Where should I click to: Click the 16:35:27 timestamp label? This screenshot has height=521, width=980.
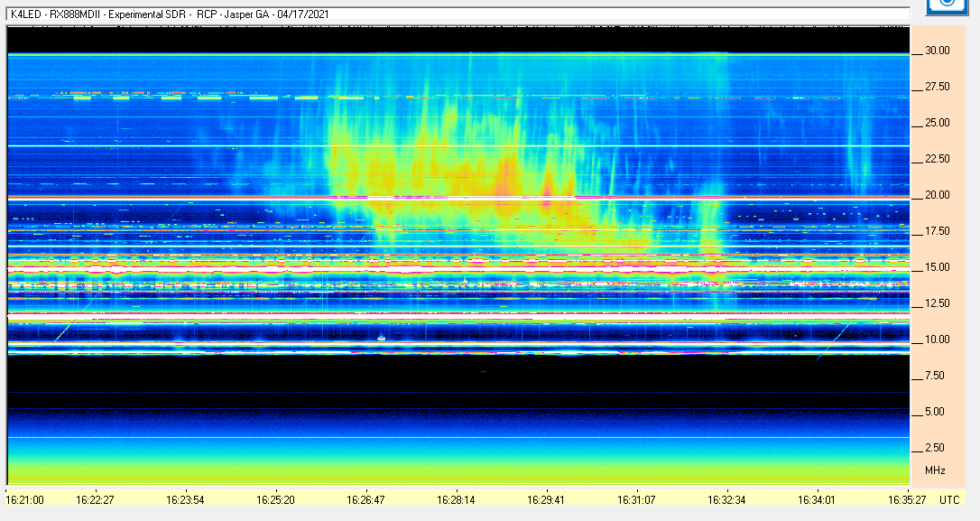point(902,497)
